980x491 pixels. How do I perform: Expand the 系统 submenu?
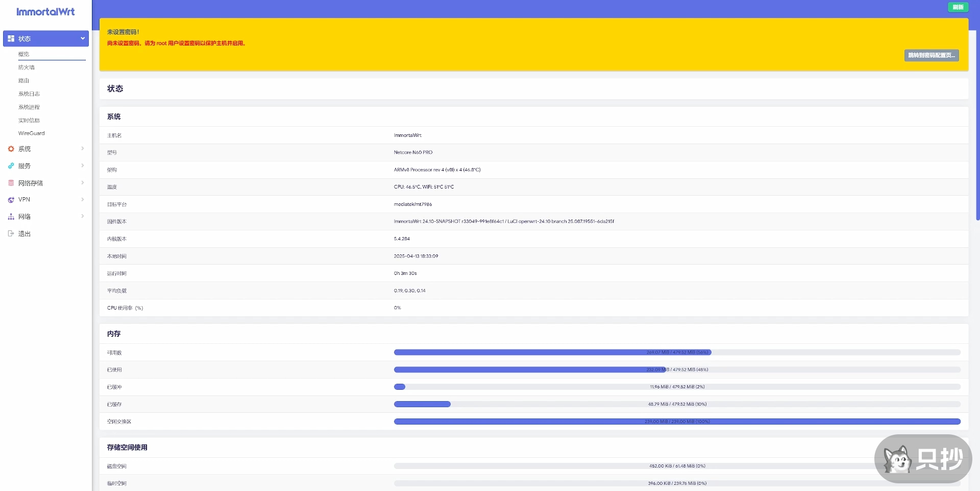(82, 149)
